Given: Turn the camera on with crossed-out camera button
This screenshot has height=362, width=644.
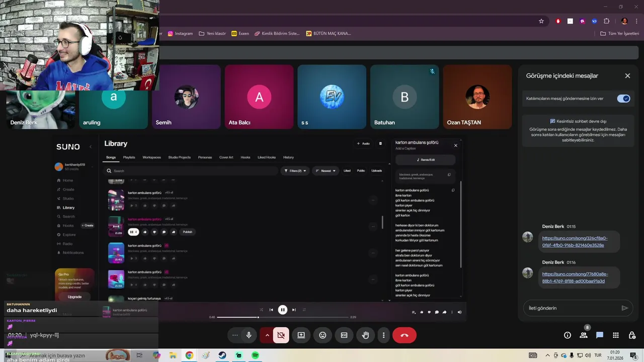Looking at the screenshot, I should pyautogui.click(x=281, y=335).
